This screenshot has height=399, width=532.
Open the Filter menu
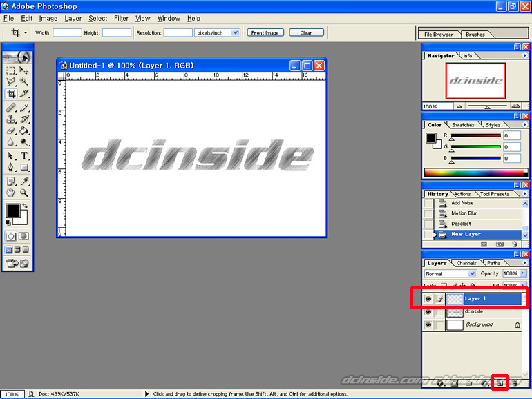121,19
